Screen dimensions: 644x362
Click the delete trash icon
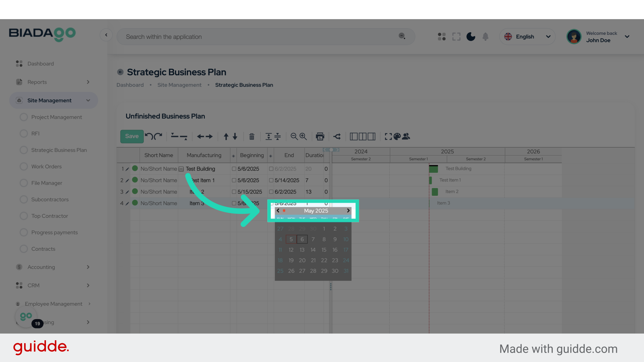coord(252,136)
